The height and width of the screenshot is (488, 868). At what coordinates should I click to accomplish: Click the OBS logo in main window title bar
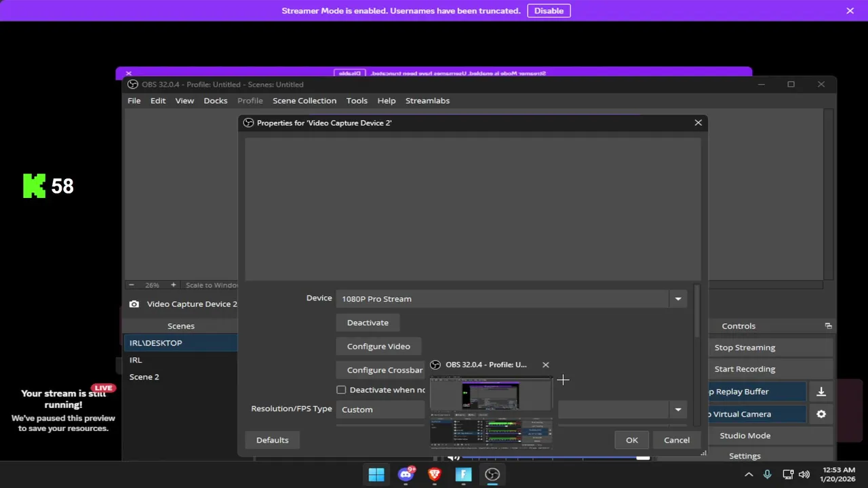pos(133,85)
